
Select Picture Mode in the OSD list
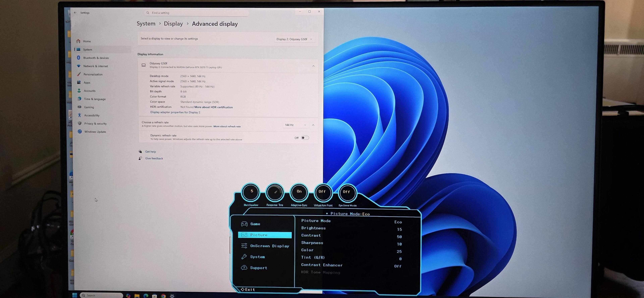[351, 221]
